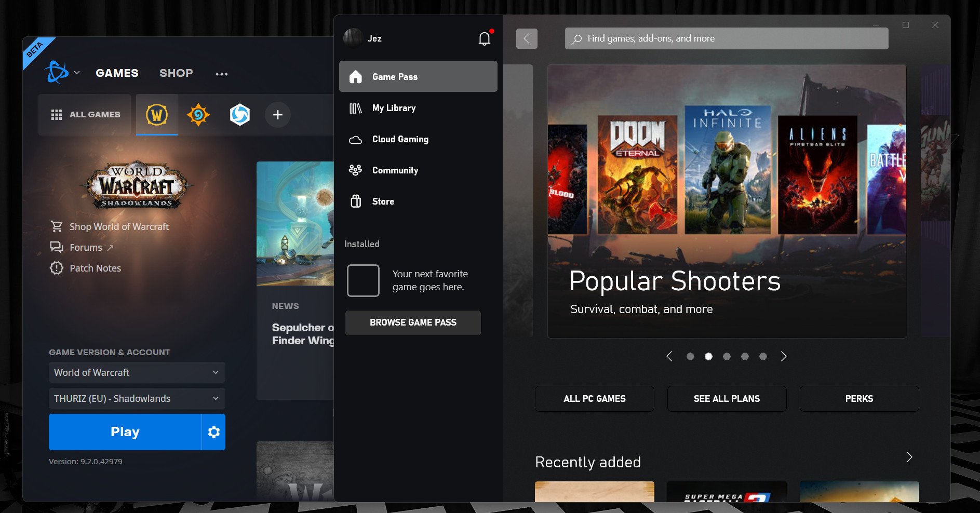Click the Recently added heading
The image size is (980, 513).
(x=588, y=462)
